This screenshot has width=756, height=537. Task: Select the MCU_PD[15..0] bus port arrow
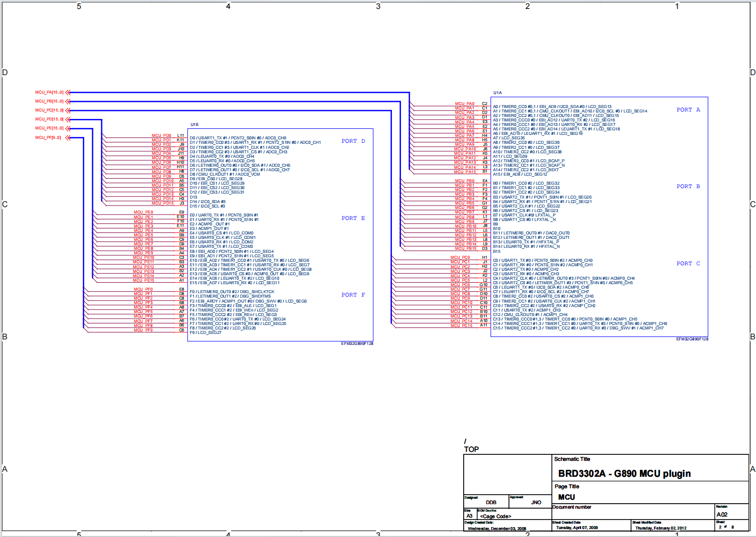click(x=68, y=119)
